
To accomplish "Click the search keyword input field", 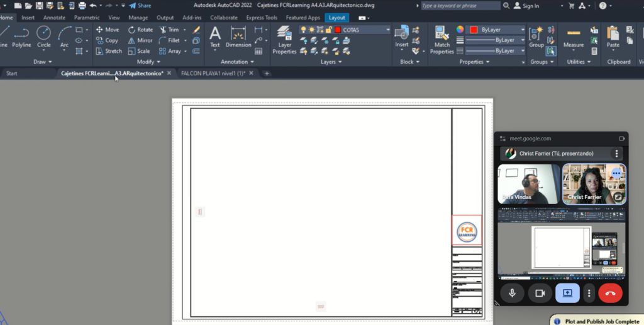I will point(460,6).
